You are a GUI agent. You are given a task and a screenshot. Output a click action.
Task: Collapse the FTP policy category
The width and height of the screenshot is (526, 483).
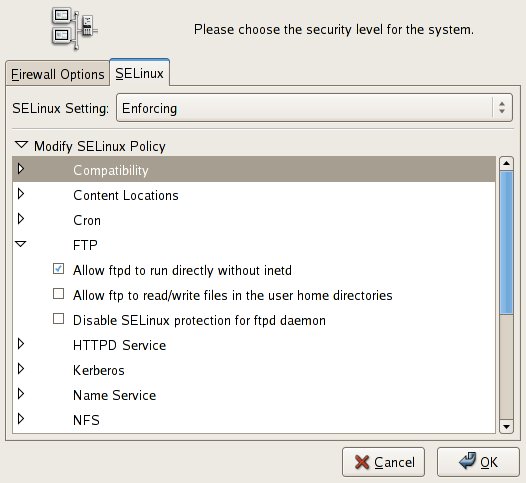[x=21, y=244]
